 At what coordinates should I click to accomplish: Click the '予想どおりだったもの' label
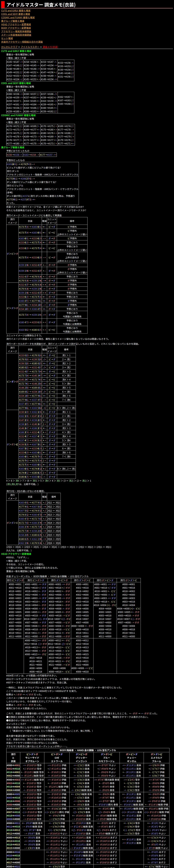(x=18, y=151)
